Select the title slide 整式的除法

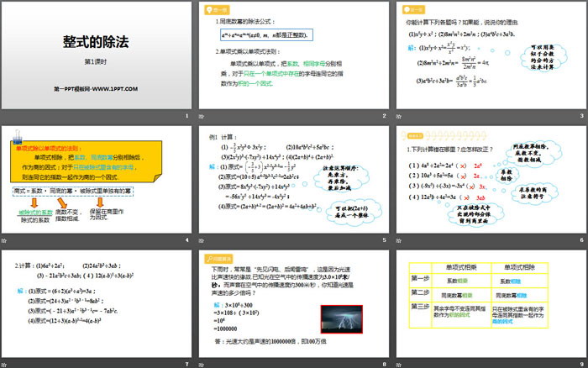pyautogui.click(x=97, y=55)
